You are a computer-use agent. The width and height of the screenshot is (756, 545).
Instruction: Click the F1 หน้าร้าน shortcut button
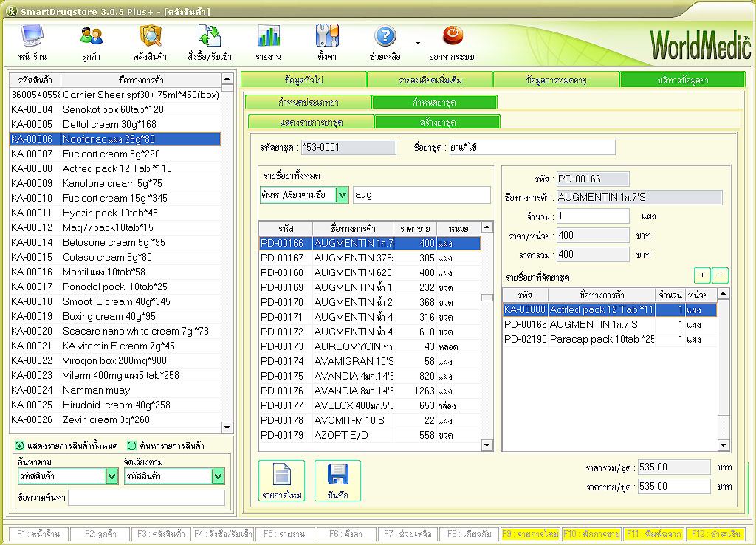[38, 534]
